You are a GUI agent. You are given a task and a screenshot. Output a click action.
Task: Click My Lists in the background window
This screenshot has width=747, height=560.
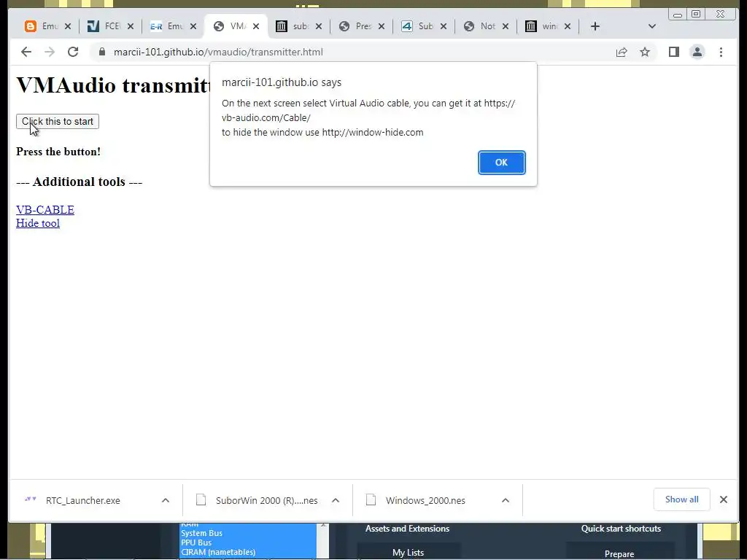tap(409, 553)
